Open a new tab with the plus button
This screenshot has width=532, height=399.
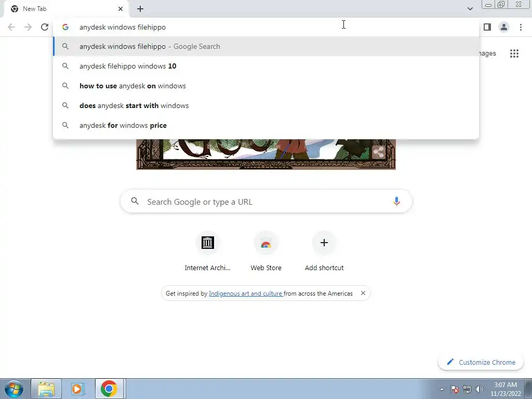[140, 9]
